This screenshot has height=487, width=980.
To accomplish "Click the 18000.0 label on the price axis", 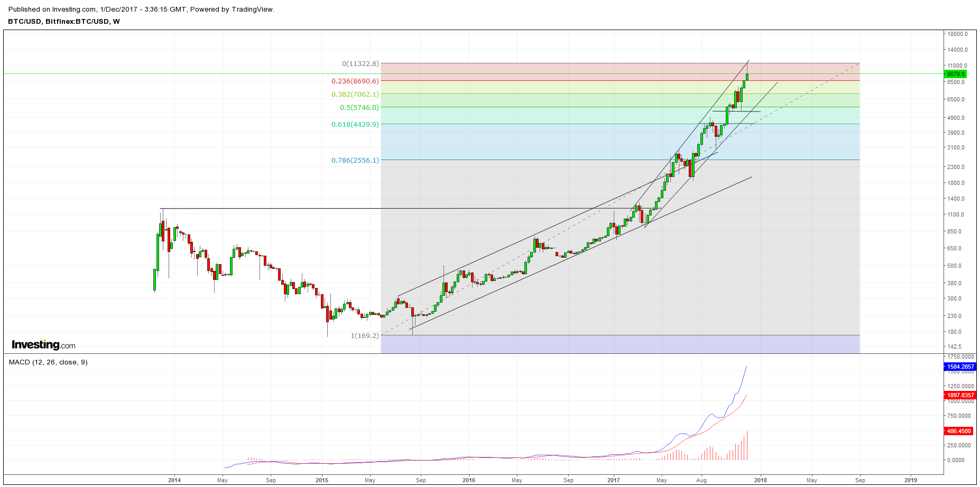I will click(957, 34).
